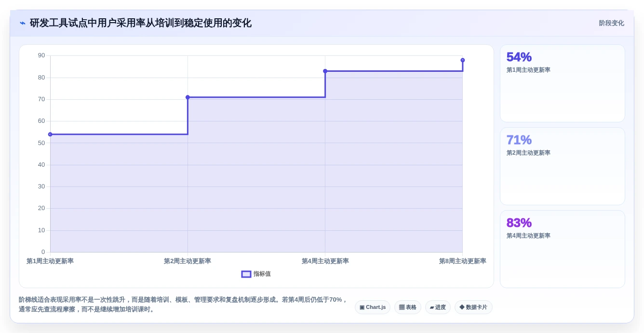Click y-axis value 90

tap(41, 55)
